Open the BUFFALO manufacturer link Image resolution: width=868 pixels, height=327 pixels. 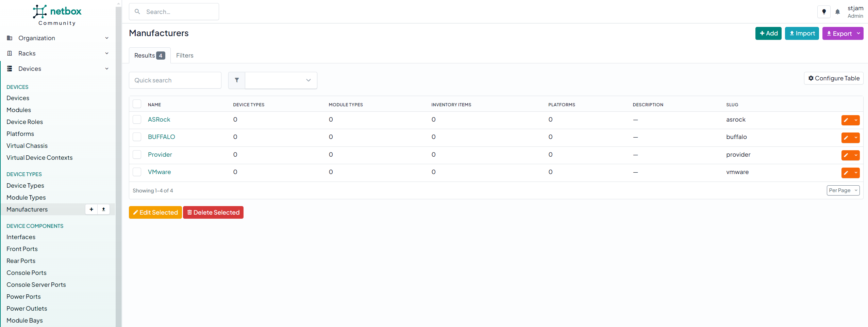tap(161, 137)
